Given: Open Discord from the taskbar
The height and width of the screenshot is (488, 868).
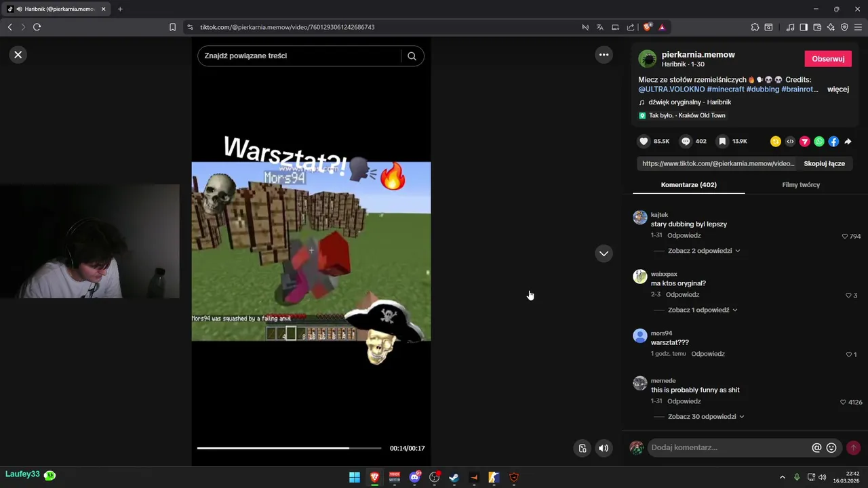Looking at the screenshot, I should 414,477.
